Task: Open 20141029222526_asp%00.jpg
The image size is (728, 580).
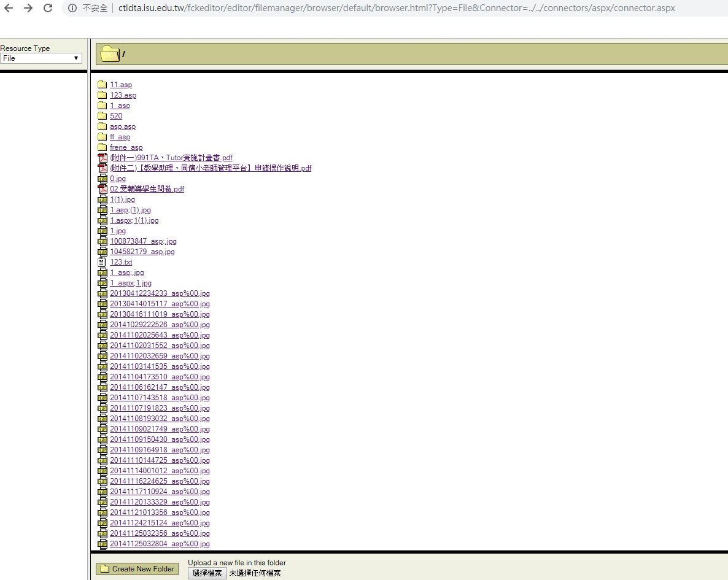Action: (160, 325)
